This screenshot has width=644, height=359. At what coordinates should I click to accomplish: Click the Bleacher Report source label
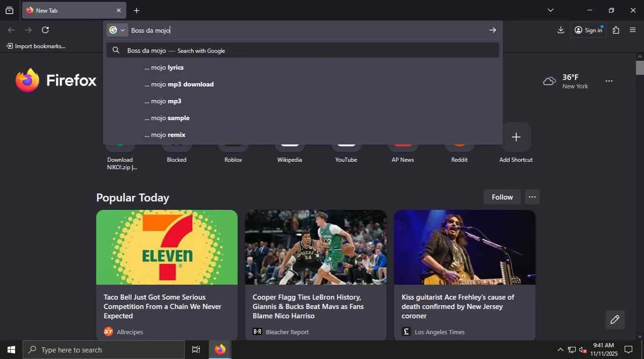coord(287,332)
